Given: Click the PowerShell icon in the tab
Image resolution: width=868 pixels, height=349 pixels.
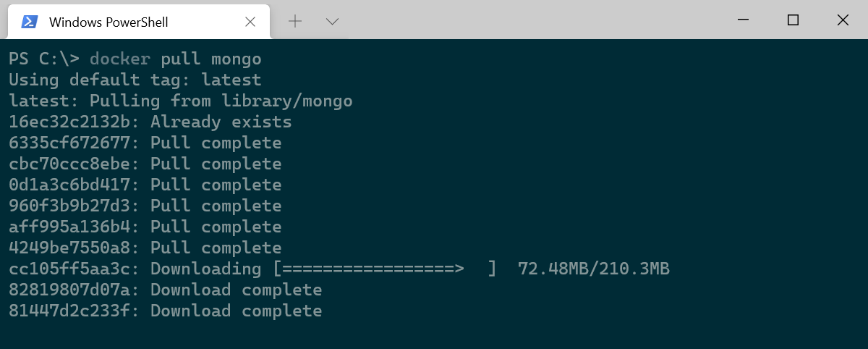Looking at the screenshot, I should [30, 22].
